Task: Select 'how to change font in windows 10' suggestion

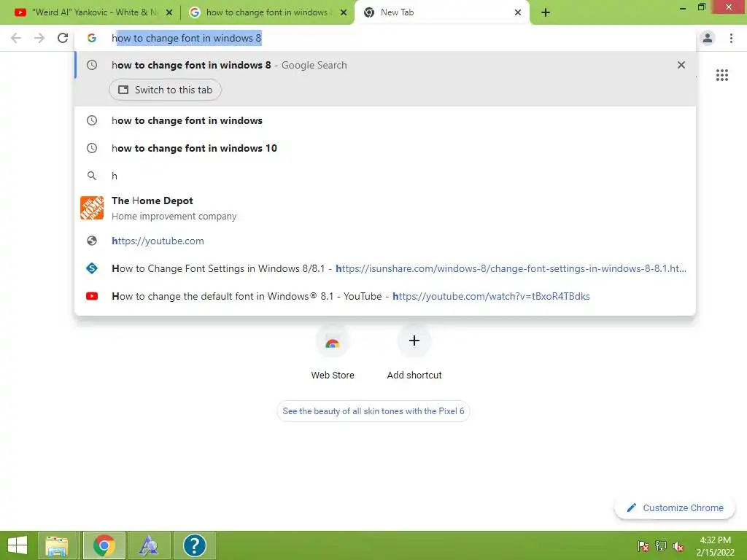Action: [385, 148]
